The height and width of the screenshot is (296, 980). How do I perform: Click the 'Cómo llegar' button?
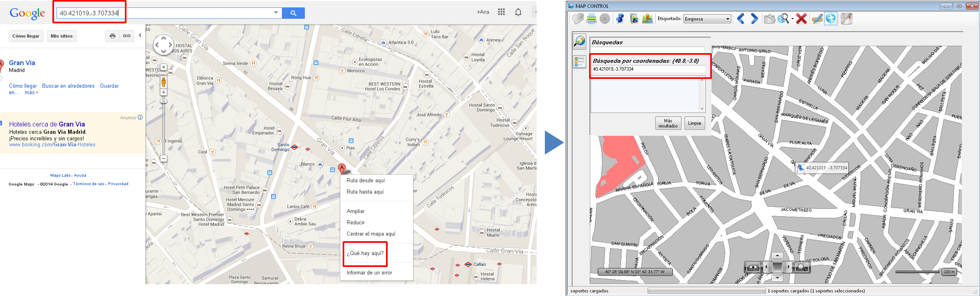point(26,36)
